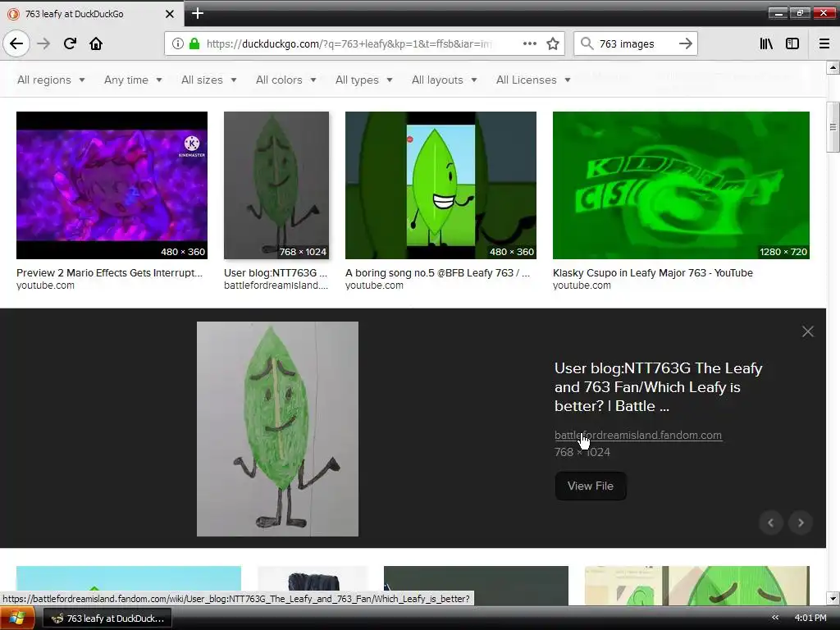Click the scrollbar down arrow
Image resolution: width=840 pixels, height=630 pixels.
[833, 598]
